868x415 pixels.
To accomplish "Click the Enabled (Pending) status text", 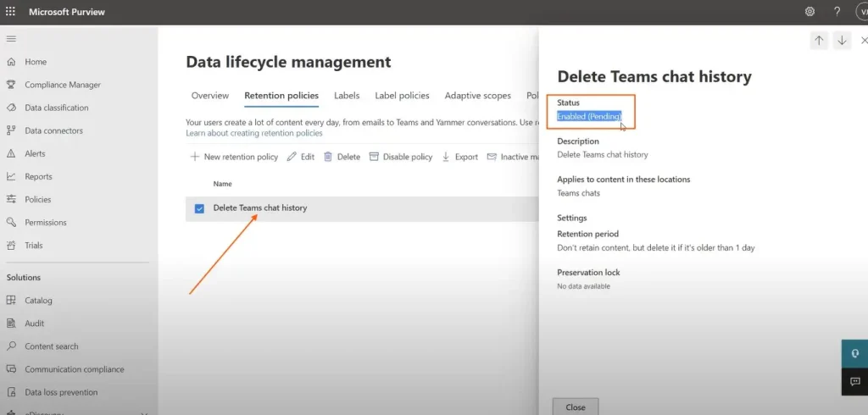I will pyautogui.click(x=589, y=116).
